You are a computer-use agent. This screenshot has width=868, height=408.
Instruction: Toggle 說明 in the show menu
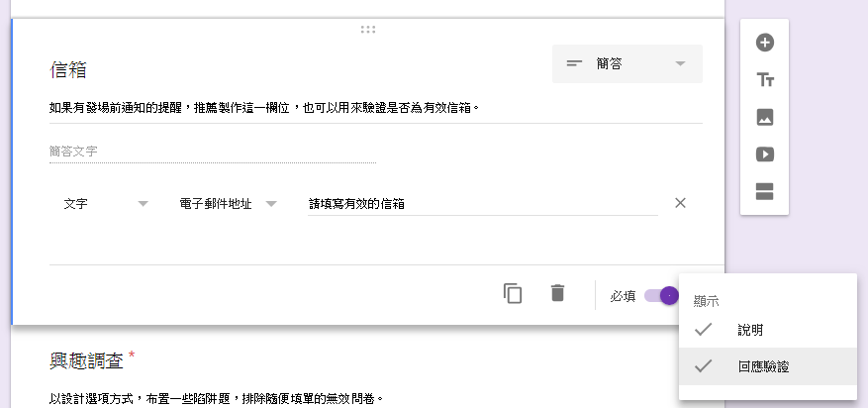pos(768,330)
